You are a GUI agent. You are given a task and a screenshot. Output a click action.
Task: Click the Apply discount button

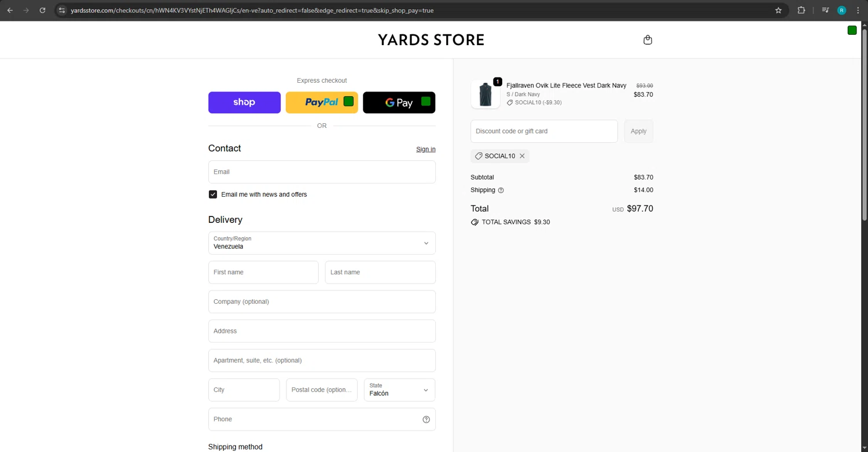coord(639,131)
